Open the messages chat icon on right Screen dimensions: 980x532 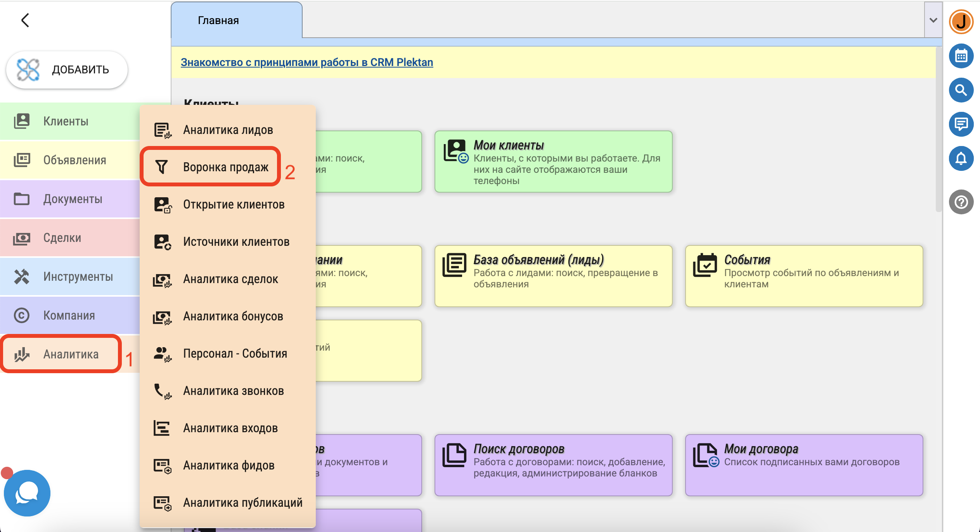(x=961, y=124)
